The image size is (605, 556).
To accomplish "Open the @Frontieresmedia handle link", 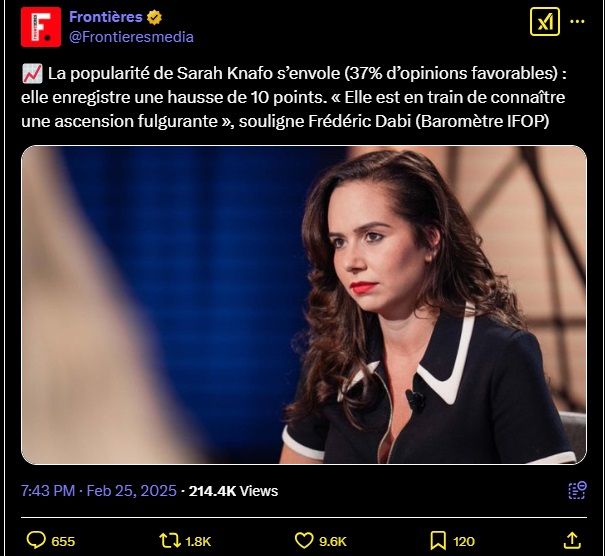I will tap(131, 37).
